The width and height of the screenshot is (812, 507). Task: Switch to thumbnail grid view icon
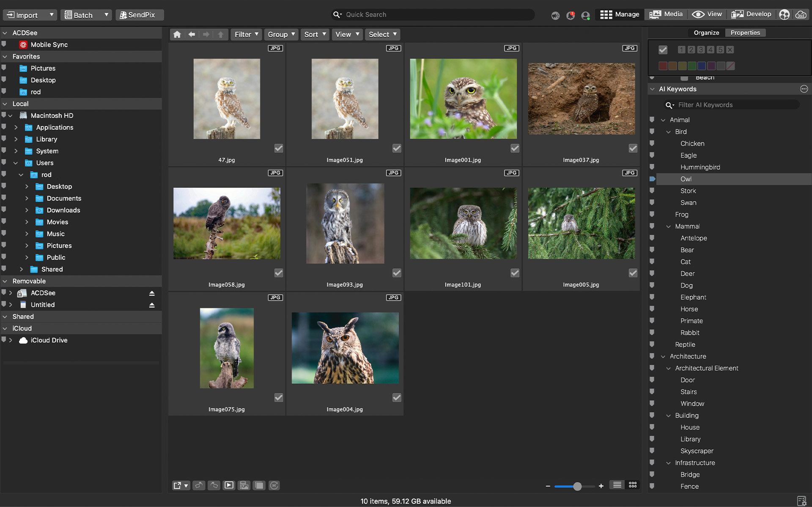coord(633,485)
